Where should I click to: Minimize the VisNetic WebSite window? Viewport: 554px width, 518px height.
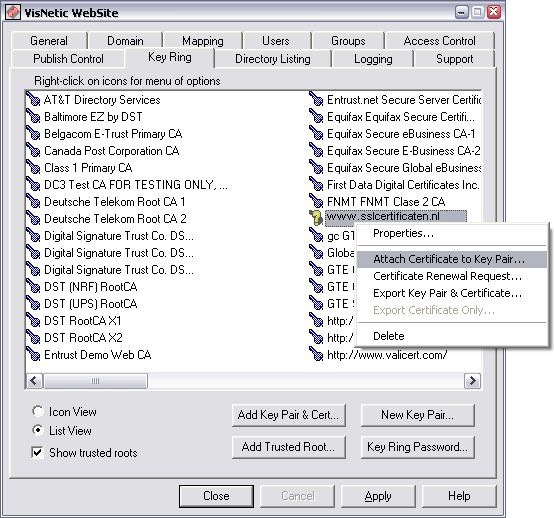click(461, 13)
